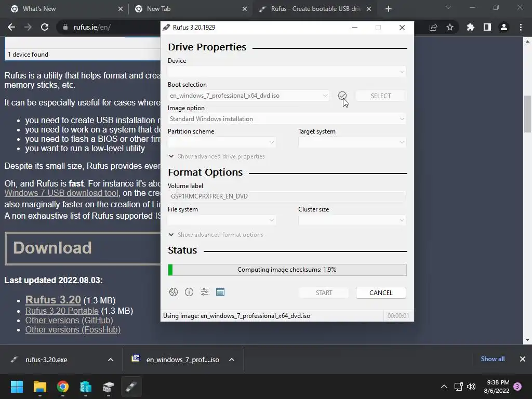Reload the rufus.ie page
Viewport: 532px width, 399px height.
[45, 27]
